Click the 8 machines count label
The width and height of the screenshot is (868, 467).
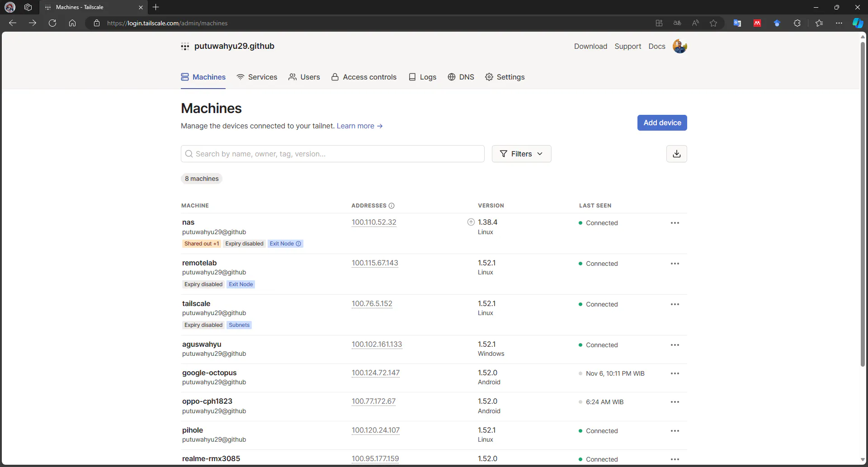(202, 179)
